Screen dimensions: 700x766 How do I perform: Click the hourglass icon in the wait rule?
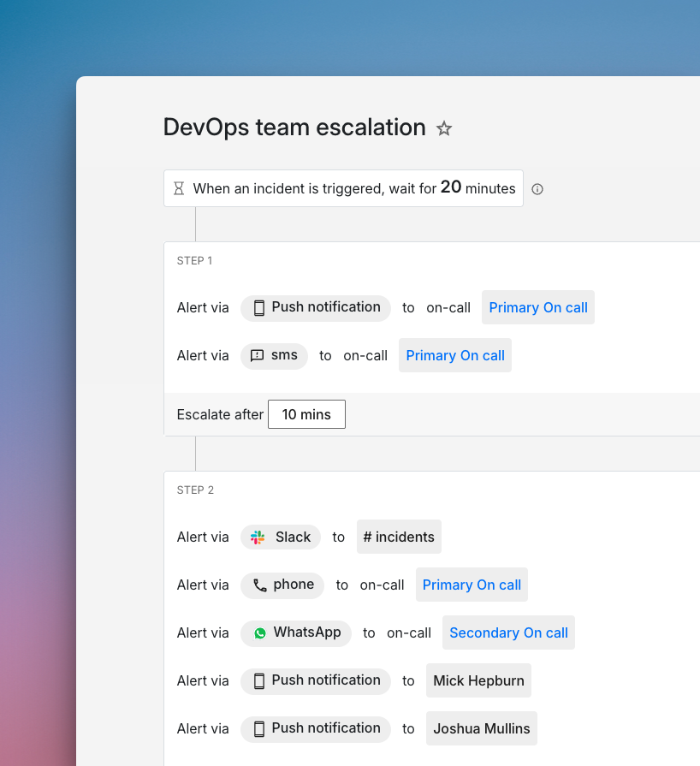(179, 188)
